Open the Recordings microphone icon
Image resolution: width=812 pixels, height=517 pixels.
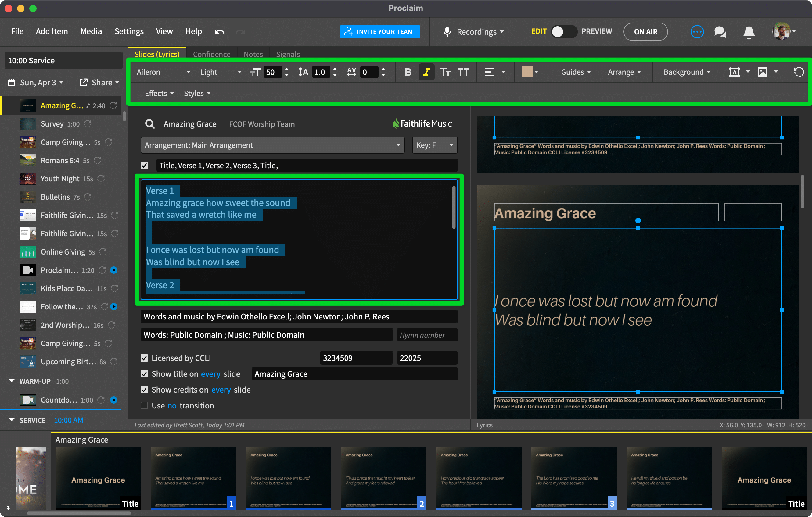tap(447, 32)
